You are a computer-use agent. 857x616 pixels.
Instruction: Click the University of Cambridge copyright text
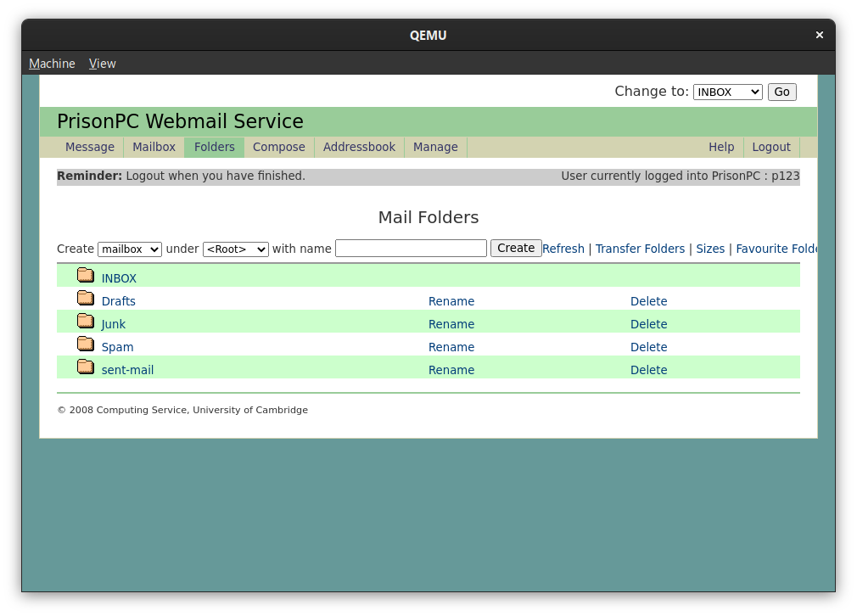pos(182,410)
